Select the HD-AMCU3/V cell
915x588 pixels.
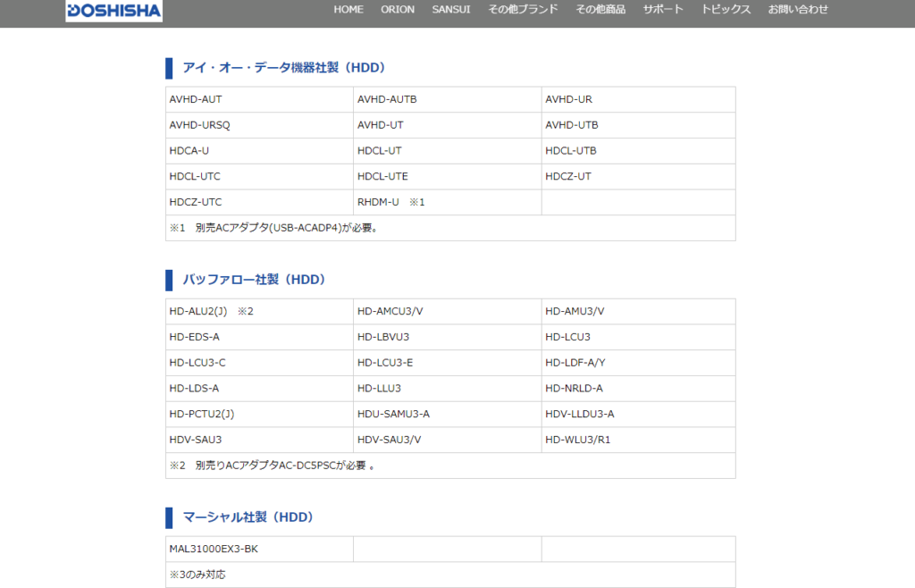447,312
